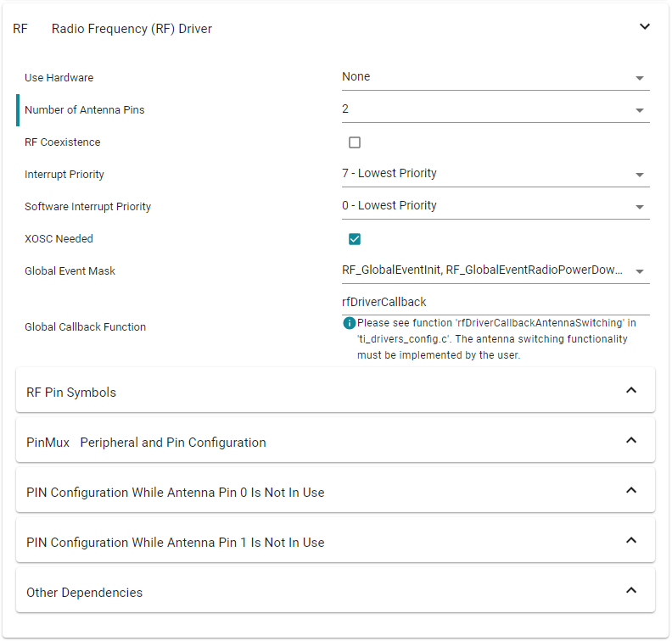Screen dimensions: 672x641
Task: Expand the RF Pin Symbols chevron
Action: coord(630,391)
